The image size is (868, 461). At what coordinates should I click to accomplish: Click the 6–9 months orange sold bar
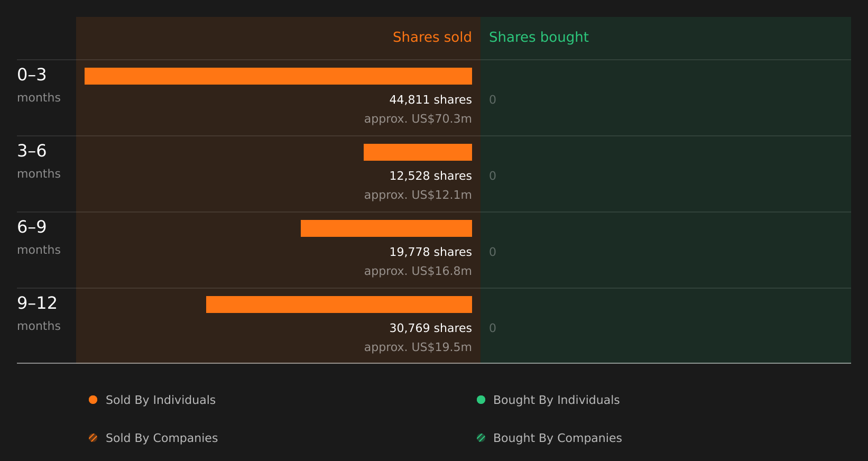coord(386,228)
